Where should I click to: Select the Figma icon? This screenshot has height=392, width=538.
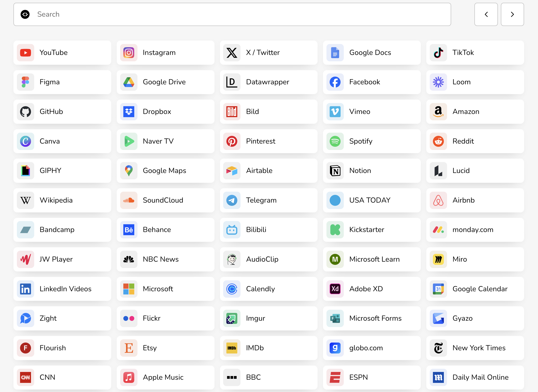pos(25,82)
